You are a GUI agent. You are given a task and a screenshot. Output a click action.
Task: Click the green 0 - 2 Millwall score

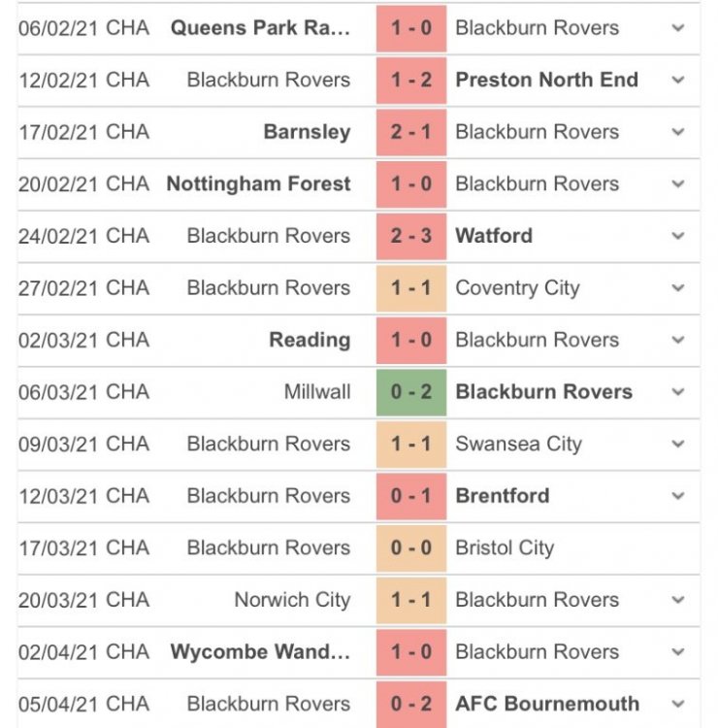[411, 392]
